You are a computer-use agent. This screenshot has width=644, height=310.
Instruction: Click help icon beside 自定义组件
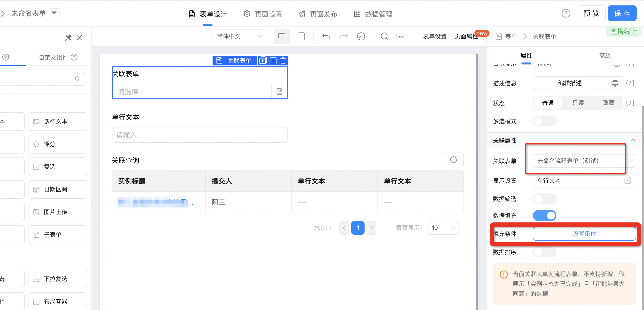point(74,57)
